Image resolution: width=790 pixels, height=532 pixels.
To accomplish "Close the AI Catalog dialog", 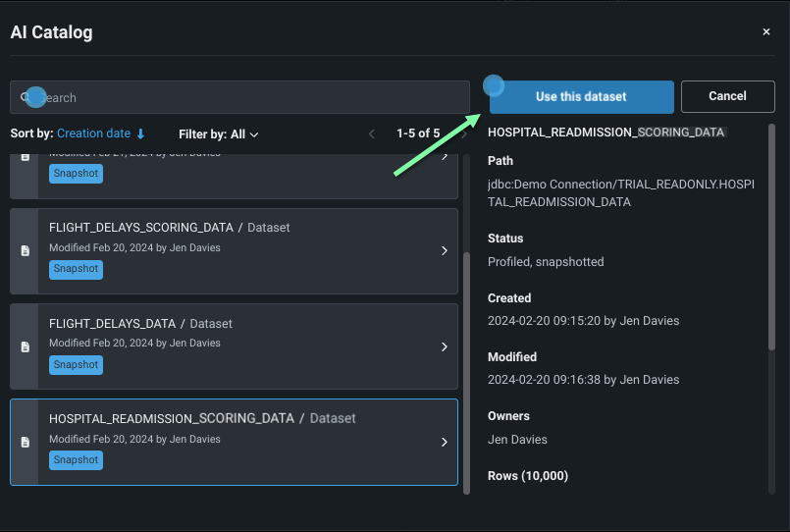I will [766, 32].
